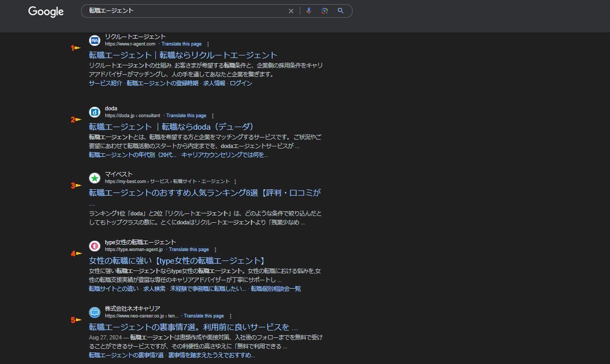Open サービス紹介 sitelink
This screenshot has width=610, height=364.
[106, 83]
